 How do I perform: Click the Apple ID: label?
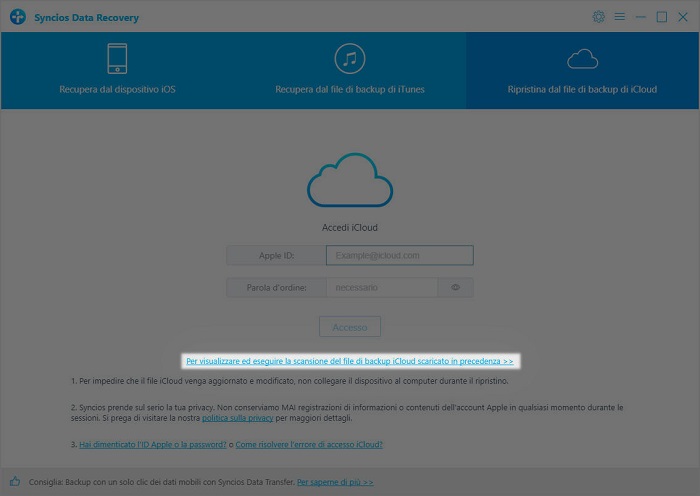(x=276, y=255)
